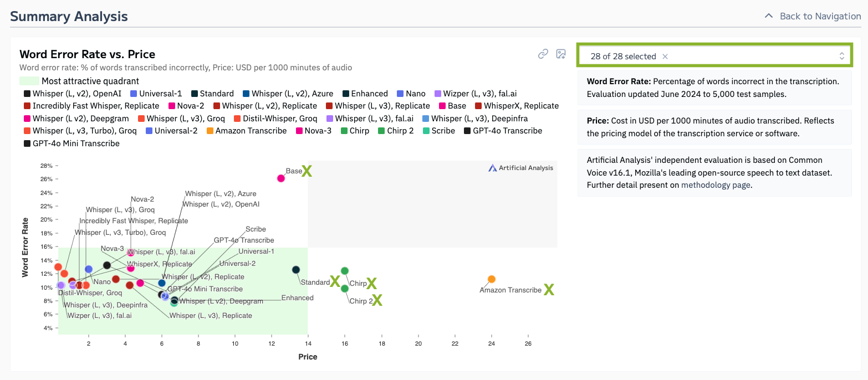The height and width of the screenshot is (380, 868).
Task: Select the Summary Analysis section heading
Action: point(69,17)
